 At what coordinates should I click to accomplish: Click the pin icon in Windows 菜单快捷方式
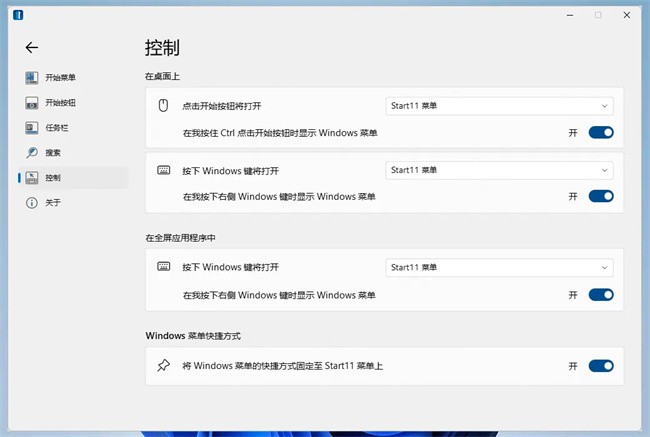click(x=164, y=366)
